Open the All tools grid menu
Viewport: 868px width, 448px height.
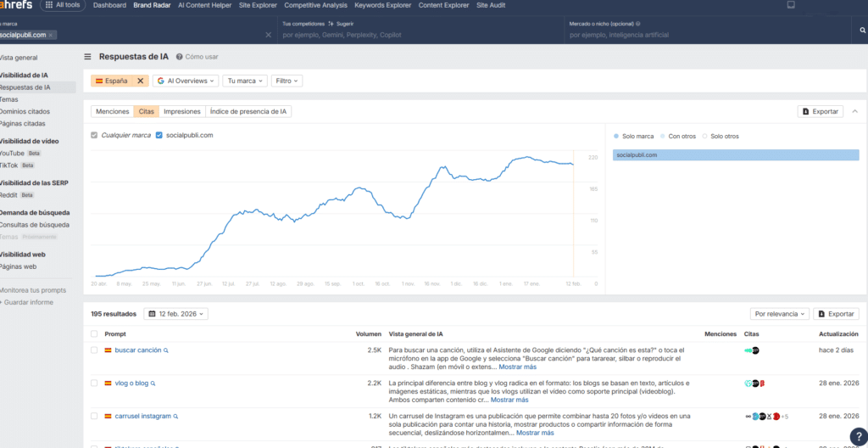coord(63,5)
